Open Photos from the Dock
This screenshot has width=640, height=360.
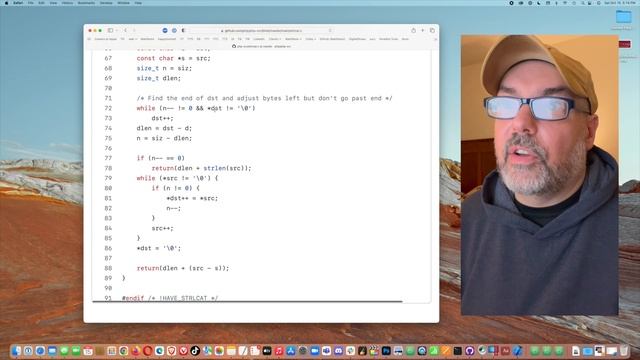coord(219,351)
